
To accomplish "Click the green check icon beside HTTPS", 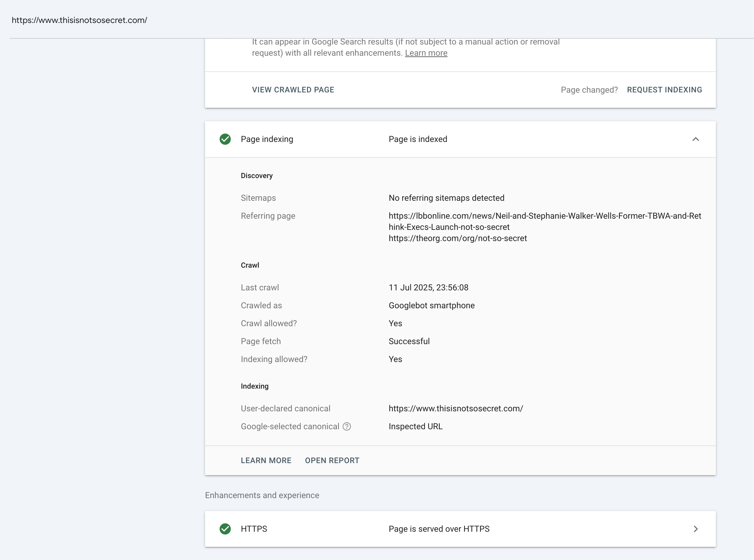I will point(225,529).
